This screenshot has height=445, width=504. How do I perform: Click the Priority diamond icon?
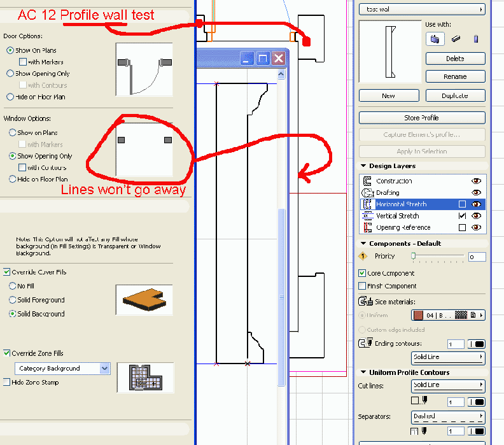tap(363, 256)
